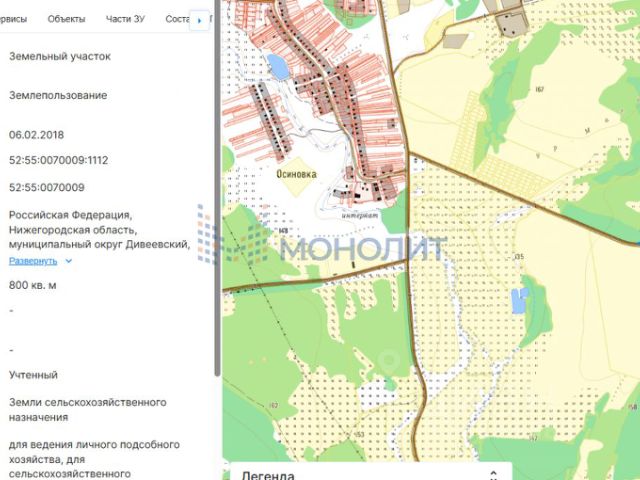Select the address text Нижегородская область

pyautogui.click(x=73, y=230)
